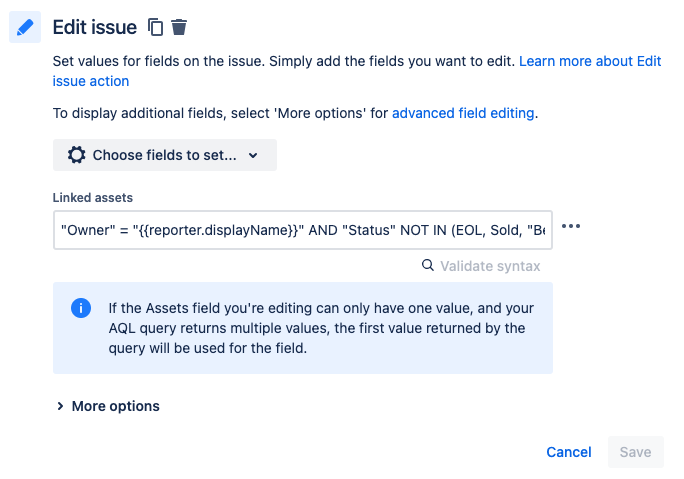This screenshot has width=684, height=479.
Task: Focus the Linked assets AQL query field
Action: click(303, 230)
